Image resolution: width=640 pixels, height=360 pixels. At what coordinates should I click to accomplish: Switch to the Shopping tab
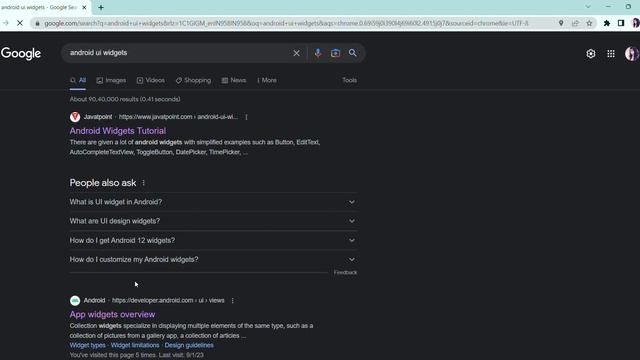[193, 80]
